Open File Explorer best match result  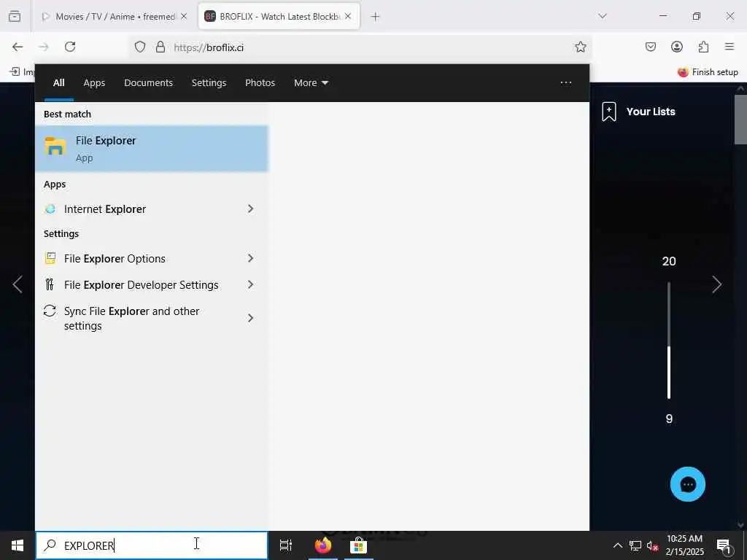click(x=152, y=149)
